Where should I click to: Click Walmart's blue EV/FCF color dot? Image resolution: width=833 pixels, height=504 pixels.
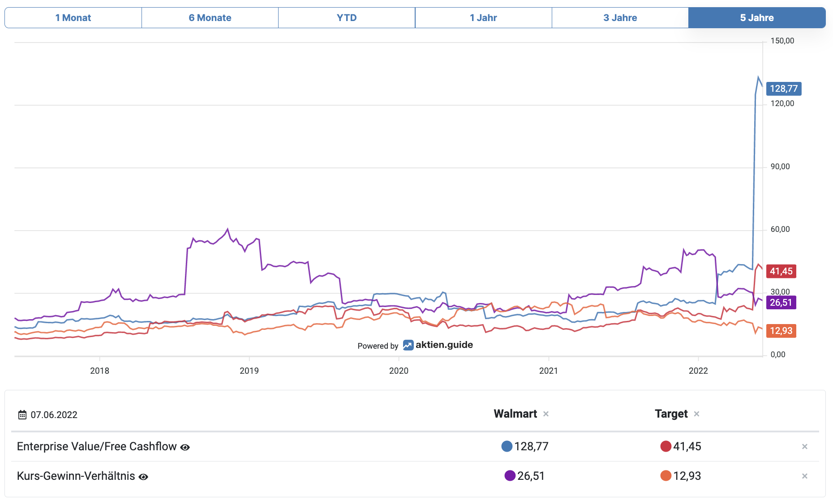pyautogui.click(x=507, y=446)
